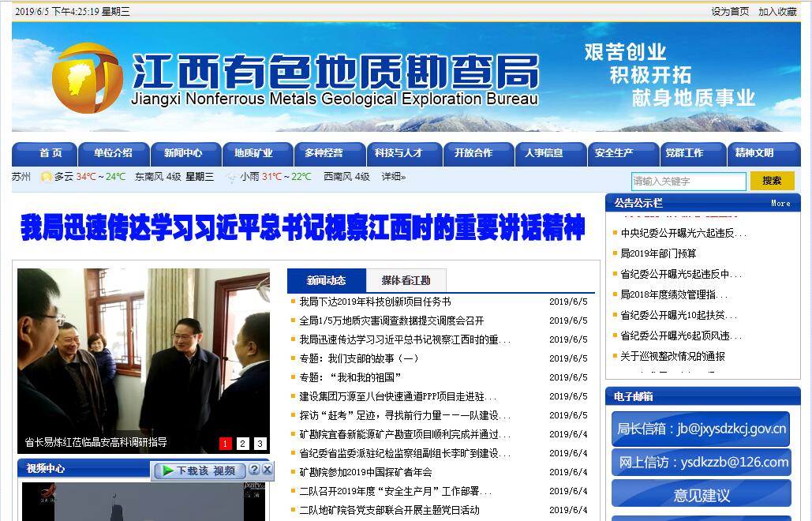Click the 设为首页 link
This screenshot has width=812, height=521.
[730, 11]
